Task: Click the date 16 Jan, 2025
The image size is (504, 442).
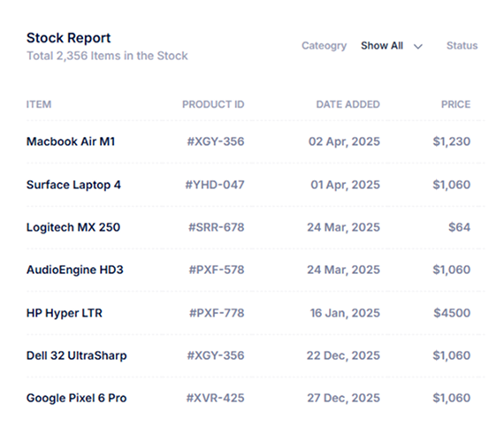Action: [345, 313]
